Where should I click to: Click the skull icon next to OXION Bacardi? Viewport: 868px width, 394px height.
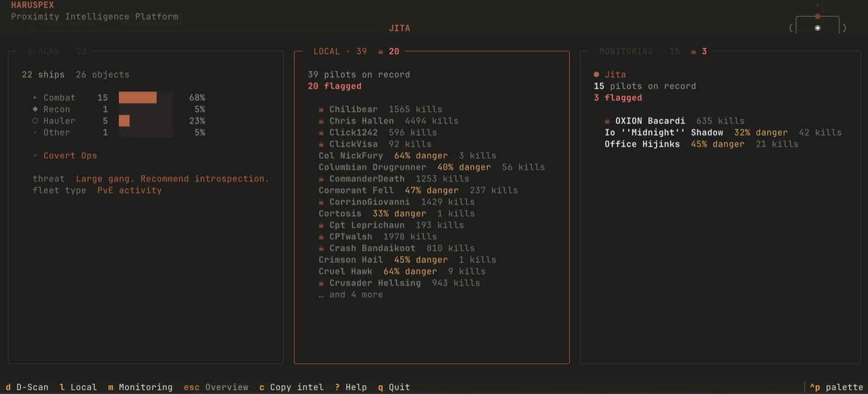coord(607,121)
